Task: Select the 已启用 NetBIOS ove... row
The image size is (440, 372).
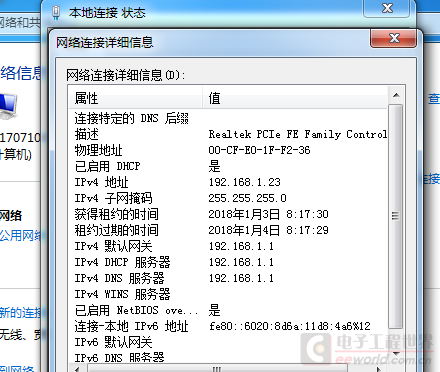Action: (x=228, y=310)
